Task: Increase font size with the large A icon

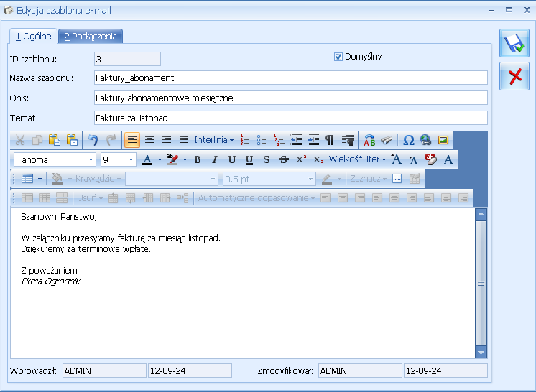Action: 396,159
